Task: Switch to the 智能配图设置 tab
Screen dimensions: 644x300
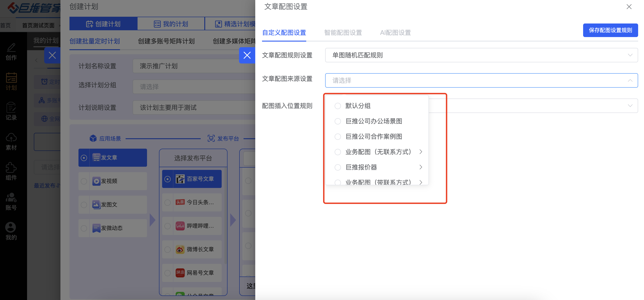Action: pos(343,33)
